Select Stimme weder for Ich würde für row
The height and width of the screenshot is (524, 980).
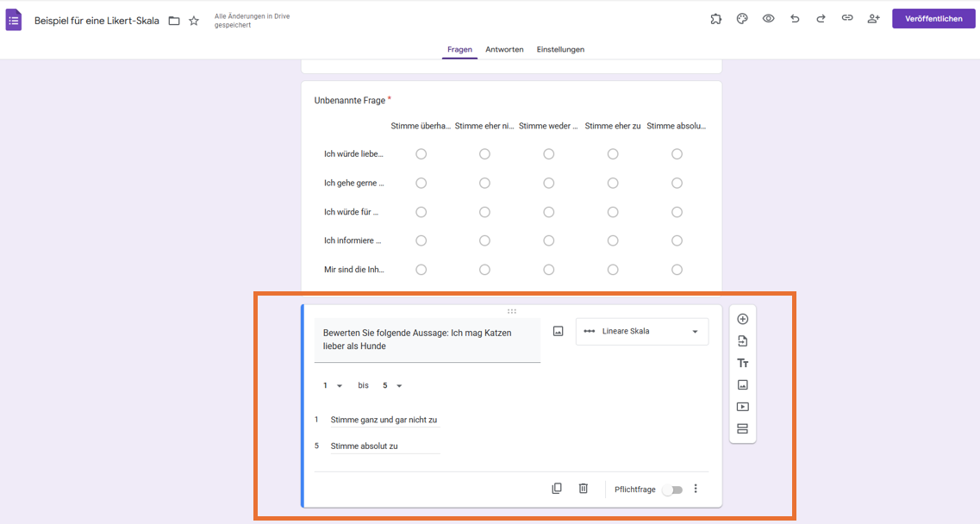click(x=549, y=212)
